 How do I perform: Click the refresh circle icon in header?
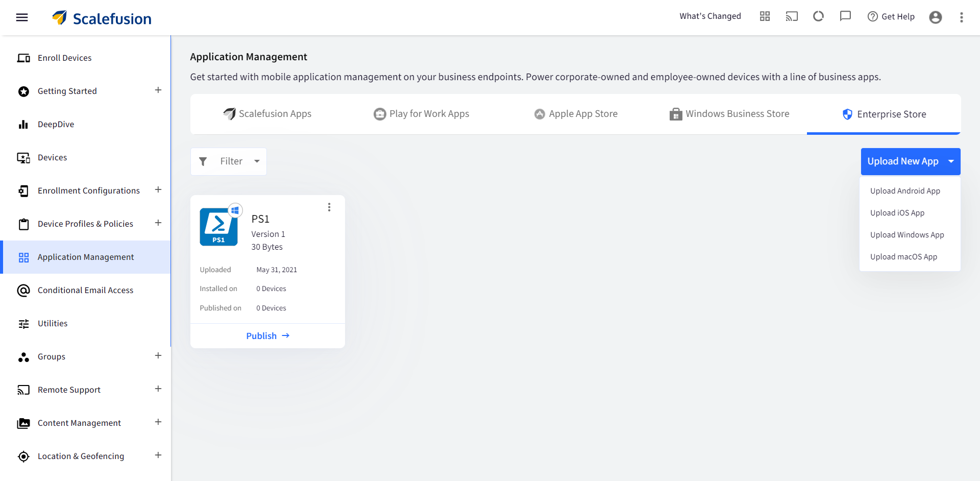[819, 16]
